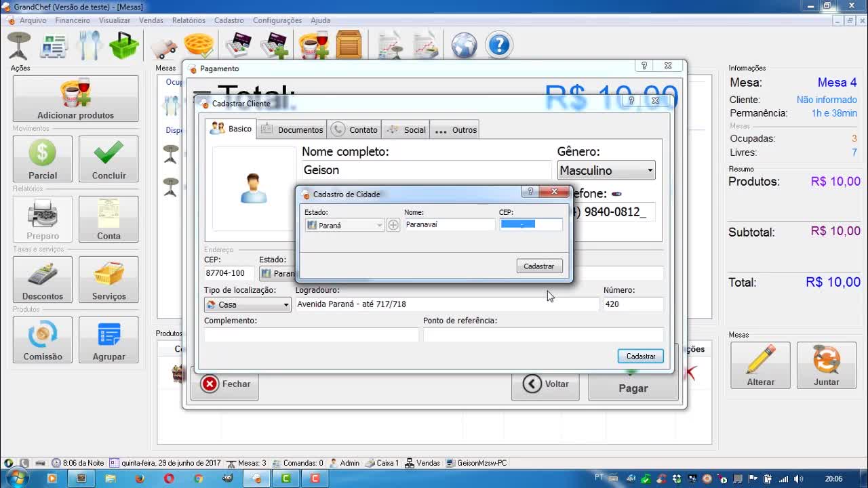The image size is (868, 488).
Task: Click Fechar in Pagamento window
Action: coord(226,384)
